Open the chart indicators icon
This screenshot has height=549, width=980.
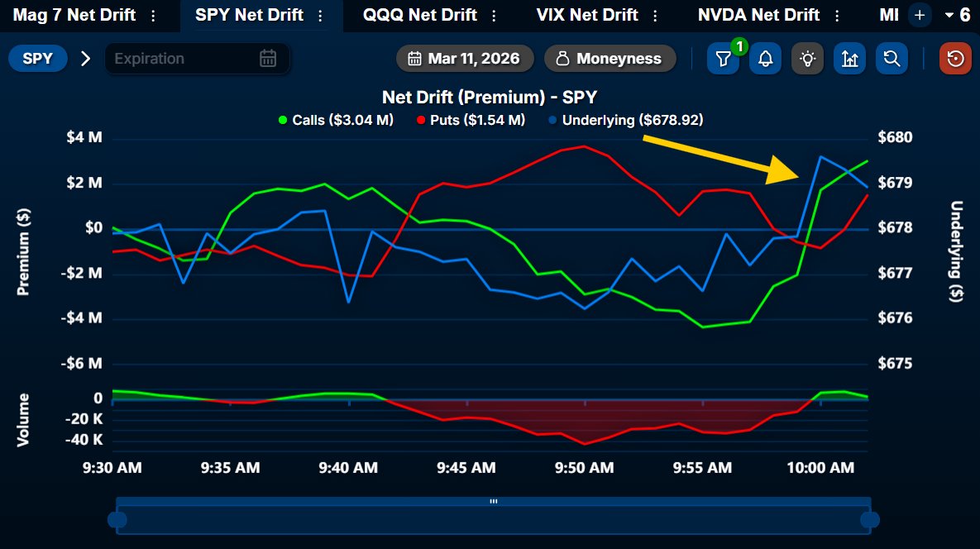click(x=850, y=59)
